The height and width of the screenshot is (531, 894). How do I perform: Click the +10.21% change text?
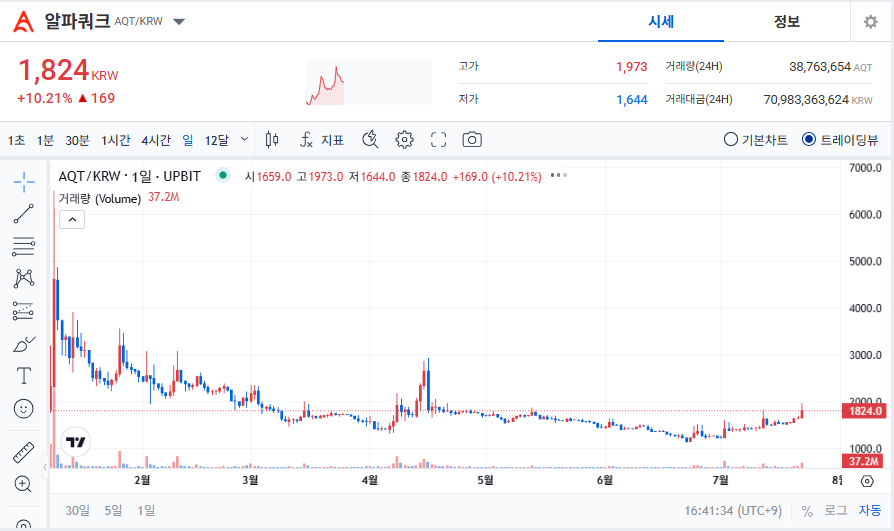[45, 98]
